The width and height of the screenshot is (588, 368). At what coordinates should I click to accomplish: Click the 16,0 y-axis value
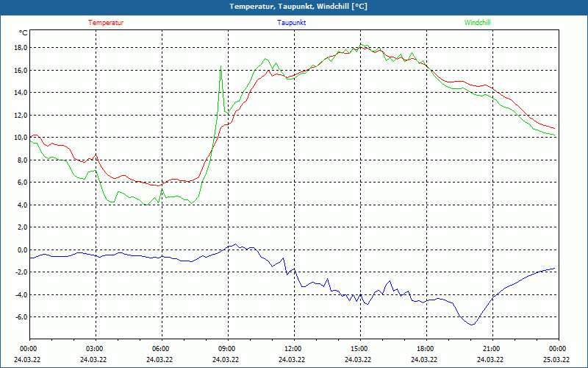click(x=21, y=70)
